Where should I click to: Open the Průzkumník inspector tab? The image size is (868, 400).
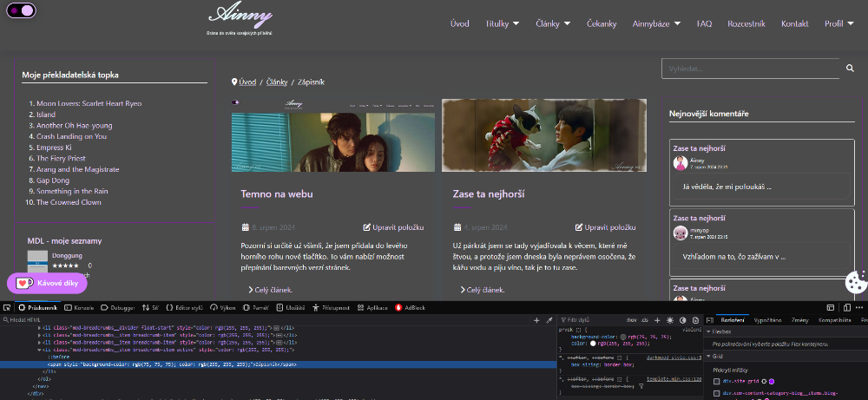click(37, 308)
